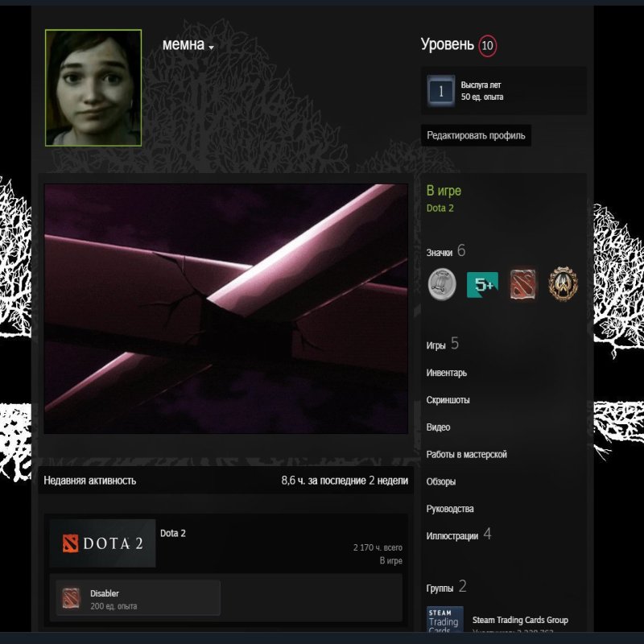Open the Игры games list
Screen dimensions: 644x644
click(x=436, y=345)
